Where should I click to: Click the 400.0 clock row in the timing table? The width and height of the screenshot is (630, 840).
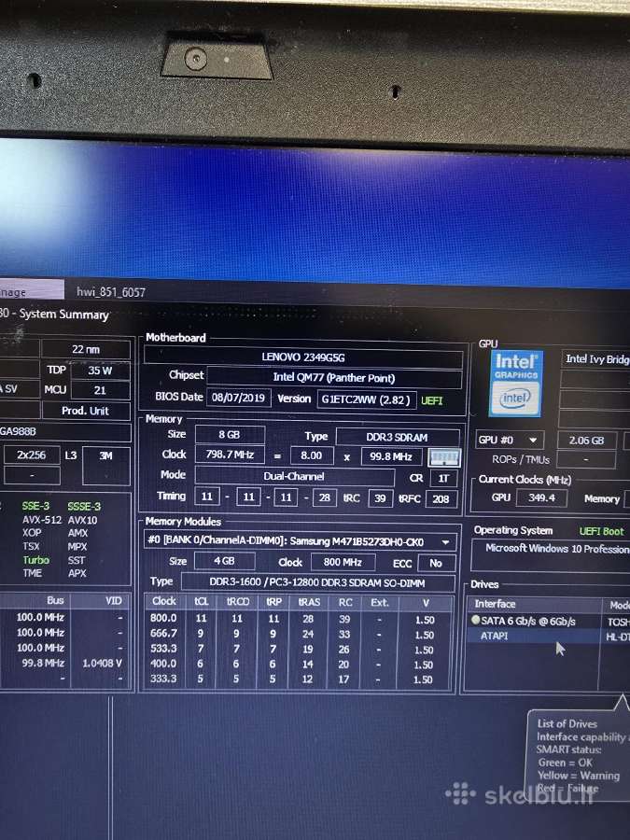[x=299, y=664]
